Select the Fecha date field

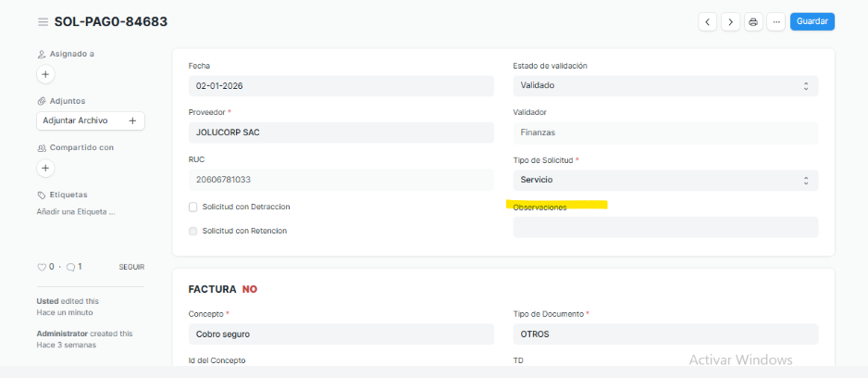point(340,85)
